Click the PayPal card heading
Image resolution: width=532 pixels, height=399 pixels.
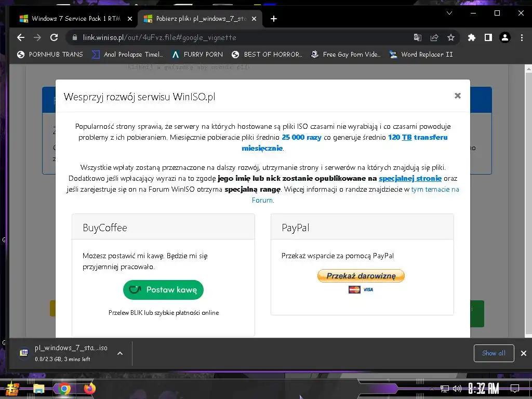(x=296, y=228)
